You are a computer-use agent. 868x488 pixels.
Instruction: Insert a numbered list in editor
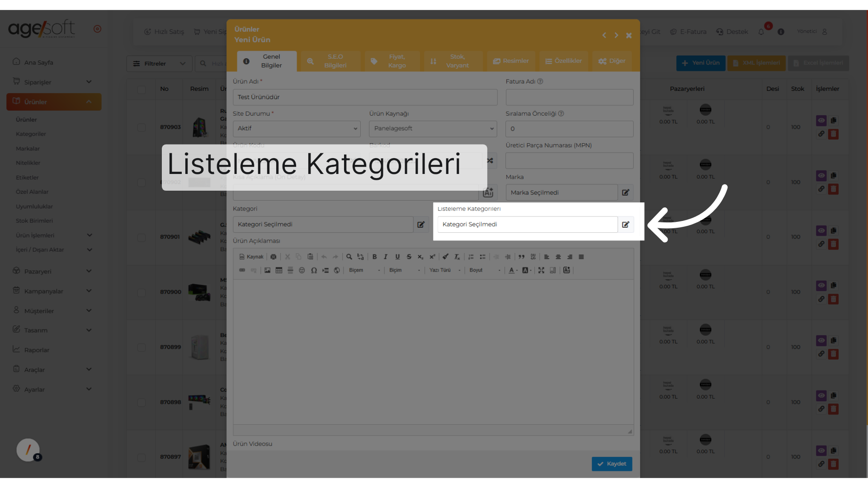tap(471, 257)
